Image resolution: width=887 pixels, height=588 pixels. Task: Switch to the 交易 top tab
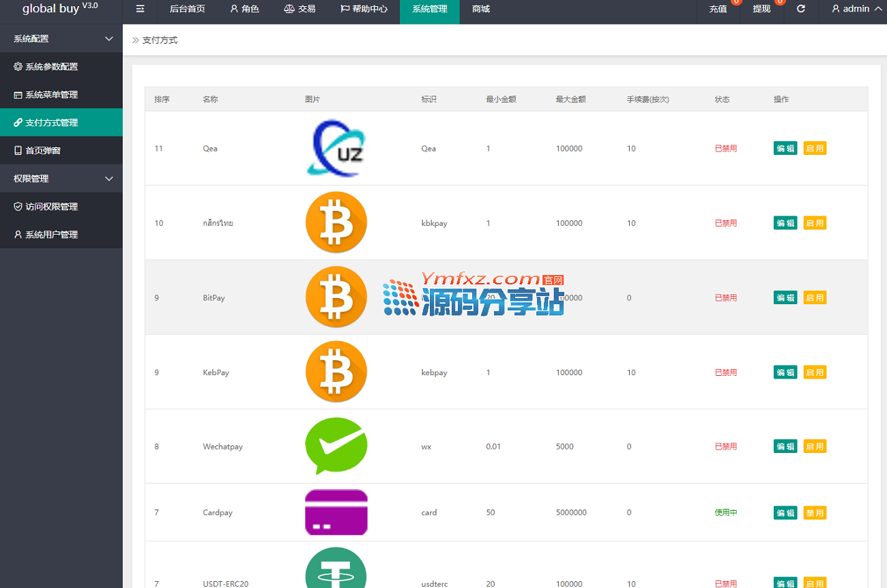click(300, 9)
